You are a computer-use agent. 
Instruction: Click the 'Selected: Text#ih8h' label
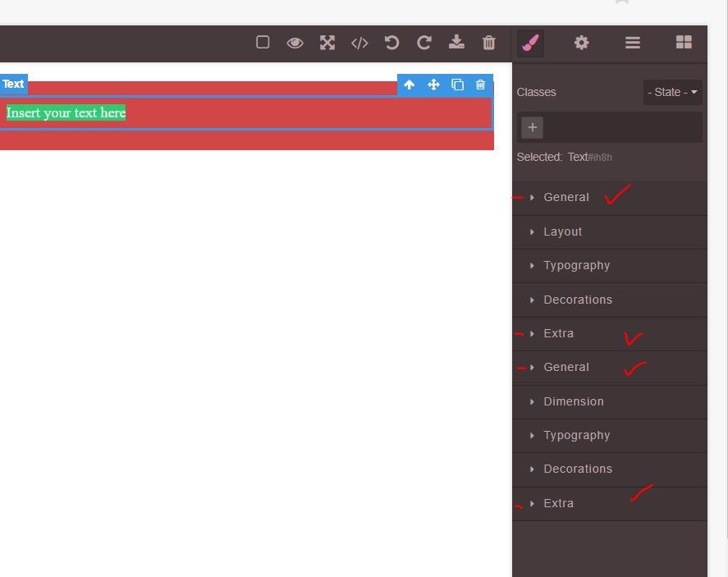pos(564,157)
